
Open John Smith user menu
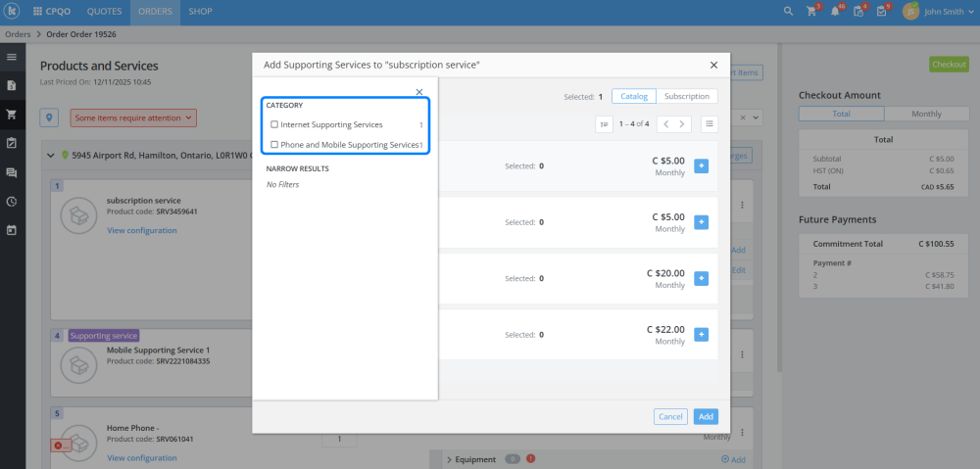coord(938,11)
